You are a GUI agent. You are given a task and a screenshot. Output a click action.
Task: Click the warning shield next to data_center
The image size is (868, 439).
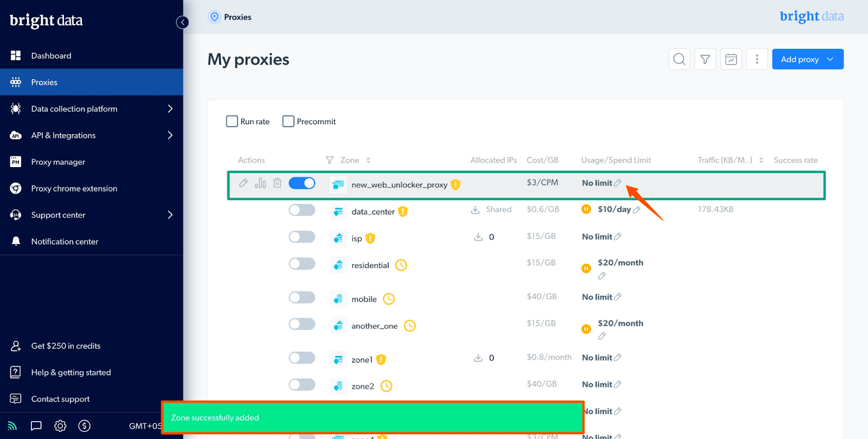coord(403,212)
